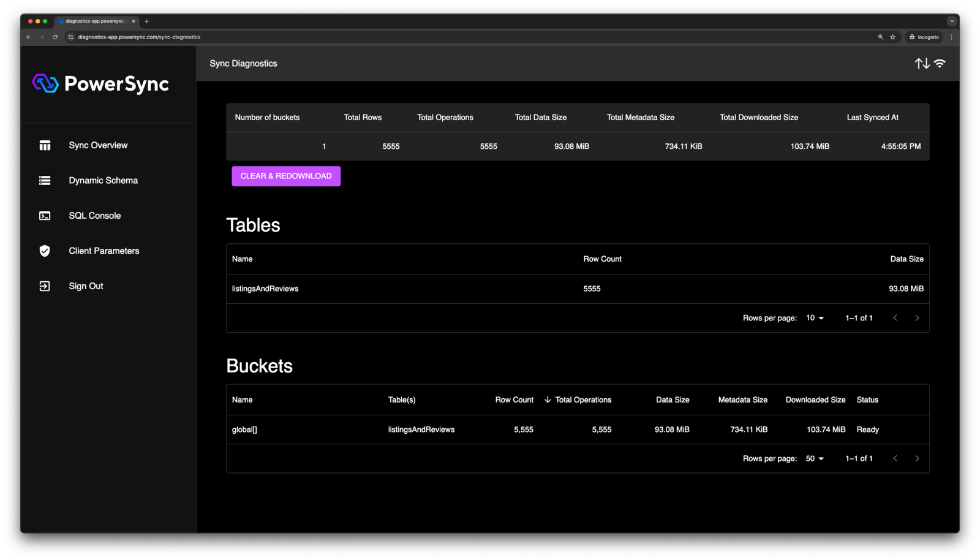Sort Buckets by Data Size header
This screenshot has height=560, width=980.
tap(673, 399)
